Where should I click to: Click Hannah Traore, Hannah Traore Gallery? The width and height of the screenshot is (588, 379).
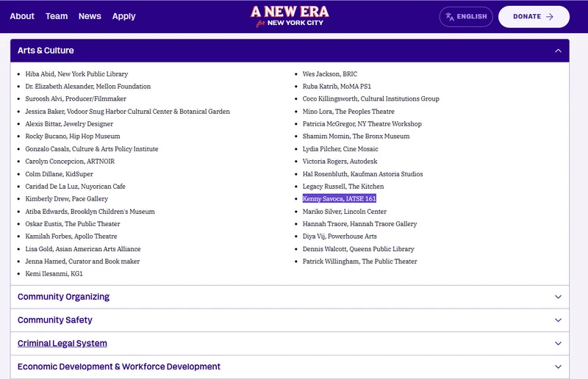359,224
